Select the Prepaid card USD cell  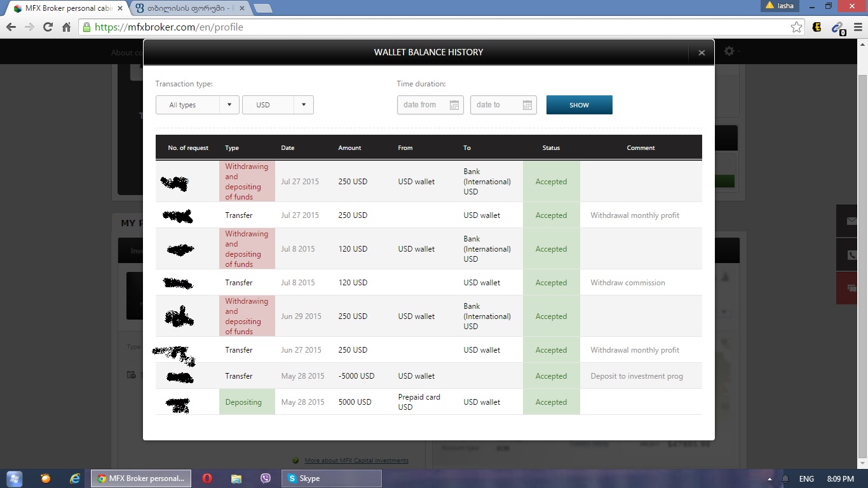pyautogui.click(x=419, y=402)
